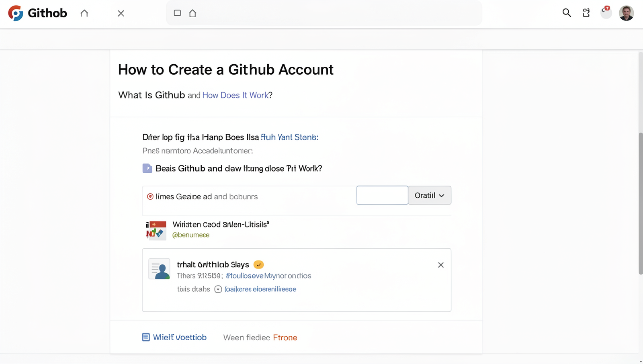Click the yellow verified badge
Screen dimensions: 643x364
coord(259,264)
